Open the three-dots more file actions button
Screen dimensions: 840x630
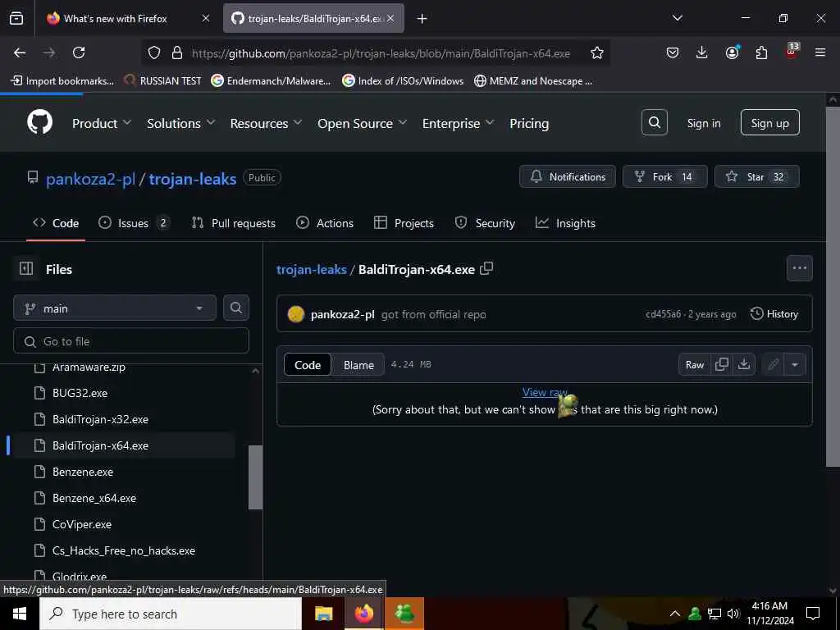click(799, 268)
